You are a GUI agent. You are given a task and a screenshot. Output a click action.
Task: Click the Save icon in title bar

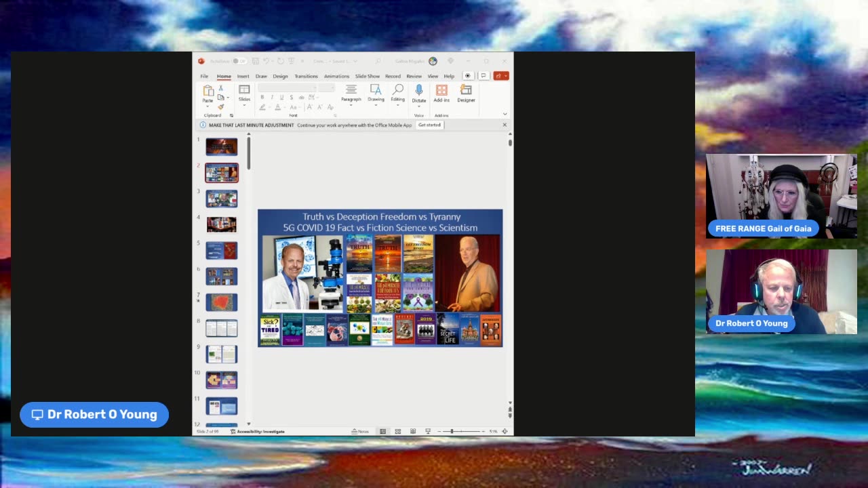256,61
